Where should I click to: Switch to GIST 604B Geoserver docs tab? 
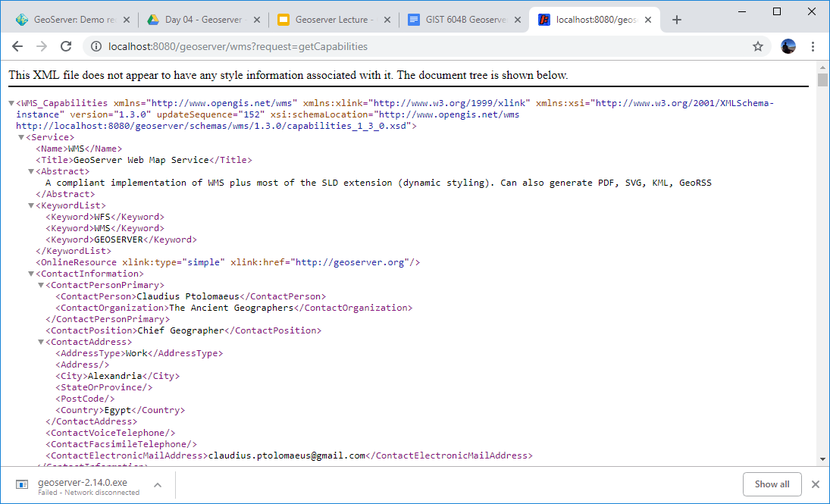point(464,20)
